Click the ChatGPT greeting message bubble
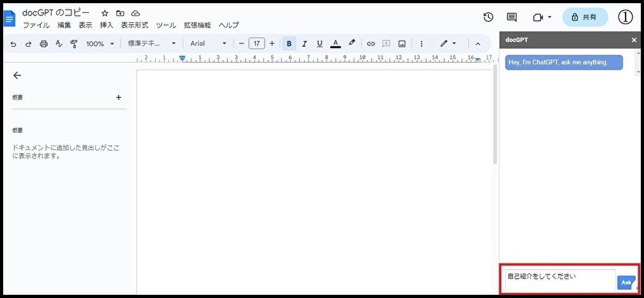 pyautogui.click(x=564, y=63)
